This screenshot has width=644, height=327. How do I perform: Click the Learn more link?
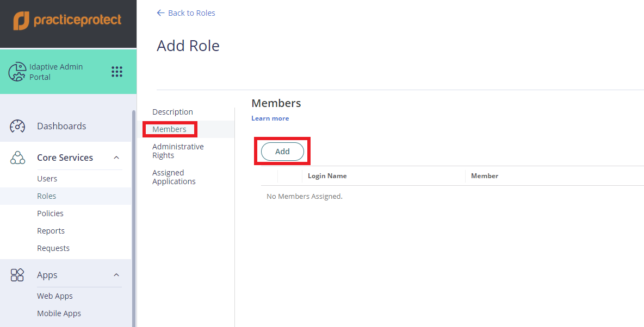[x=270, y=118]
